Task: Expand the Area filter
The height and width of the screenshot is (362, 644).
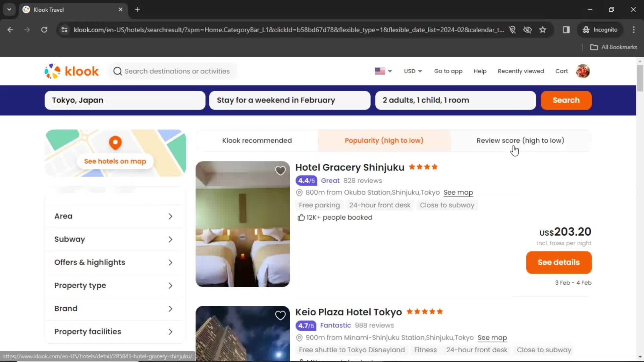Action: [115, 216]
